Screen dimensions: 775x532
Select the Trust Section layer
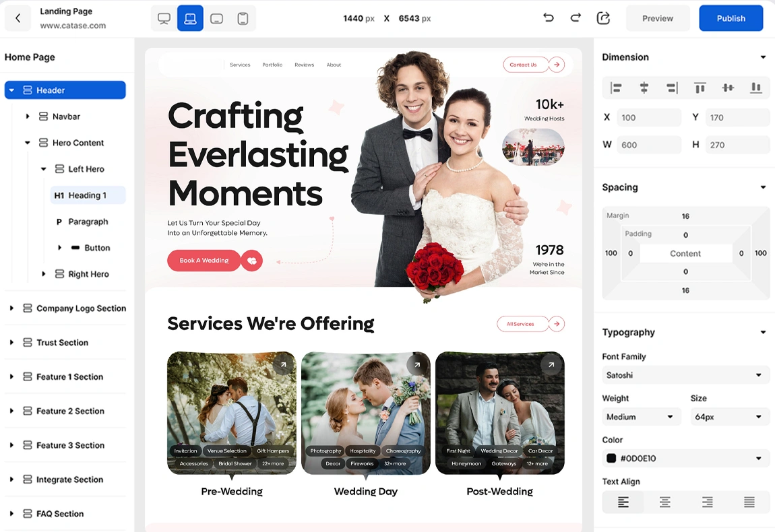click(62, 343)
